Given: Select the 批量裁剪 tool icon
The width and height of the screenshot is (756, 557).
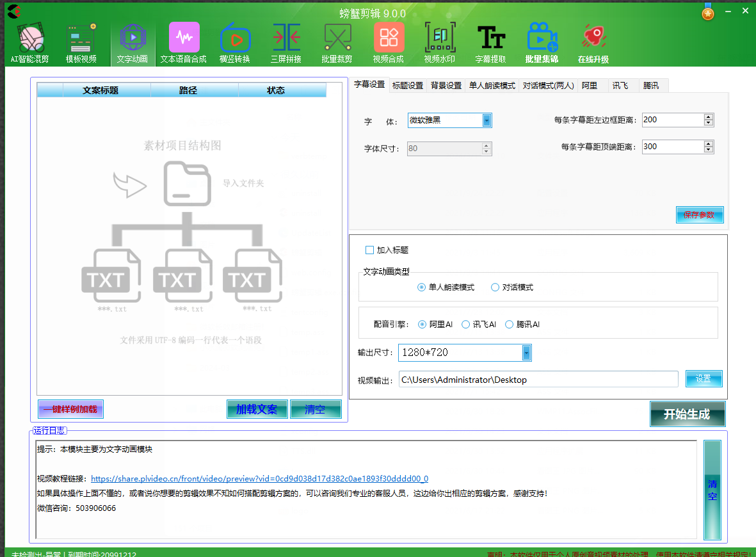Looking at the screenshot, I should (337, 38).
